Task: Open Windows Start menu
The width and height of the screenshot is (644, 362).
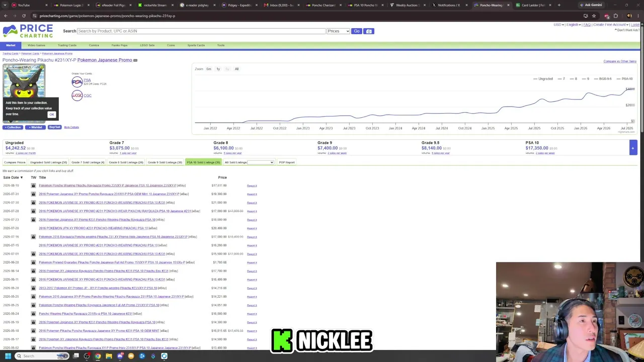Action: [x=8, y=356]
